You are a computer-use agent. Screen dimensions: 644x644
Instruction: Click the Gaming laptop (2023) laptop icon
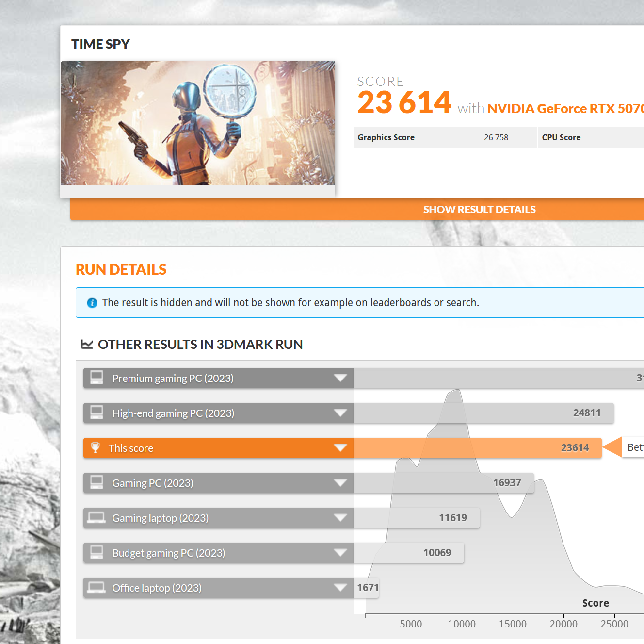[97, 518]
